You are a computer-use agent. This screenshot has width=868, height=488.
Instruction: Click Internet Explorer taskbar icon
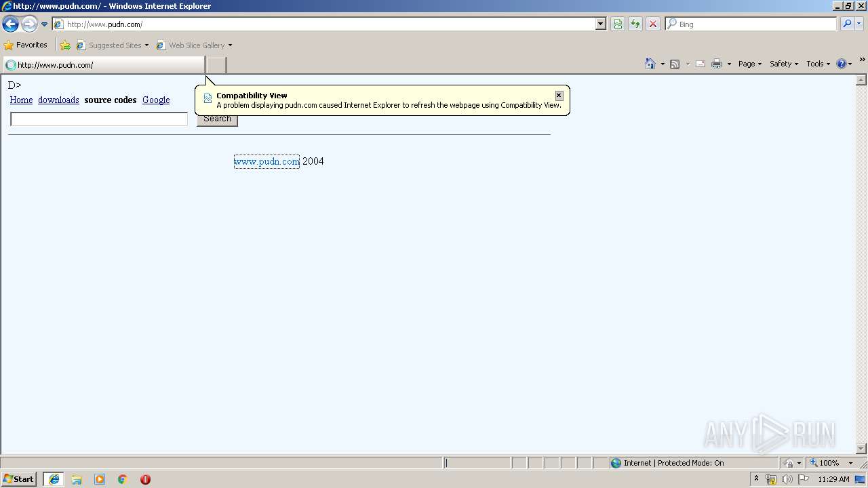pyautogui.click(x=54, y=479)
